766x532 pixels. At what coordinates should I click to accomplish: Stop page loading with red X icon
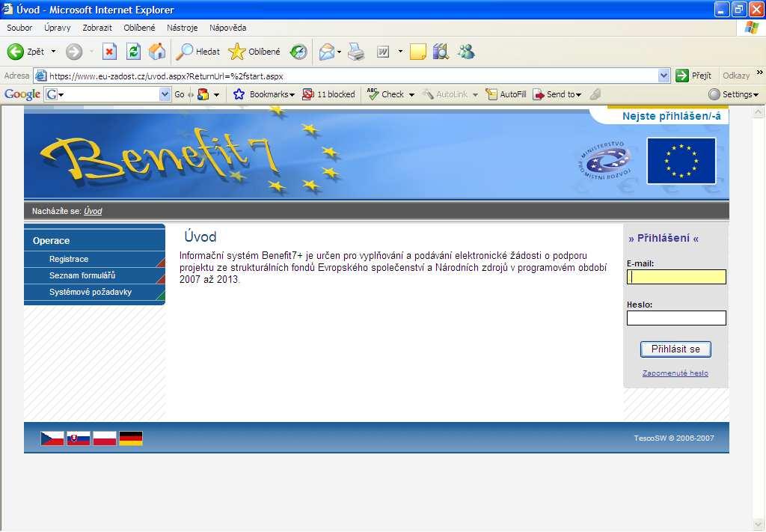(109, 52)
